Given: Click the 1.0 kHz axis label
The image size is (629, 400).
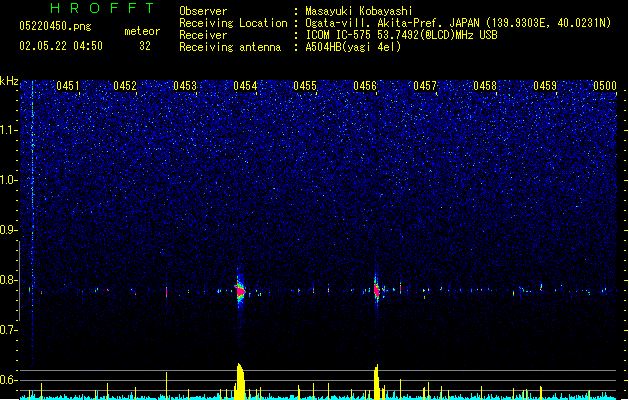Looking at the screenshot, I should click(8, 181).
